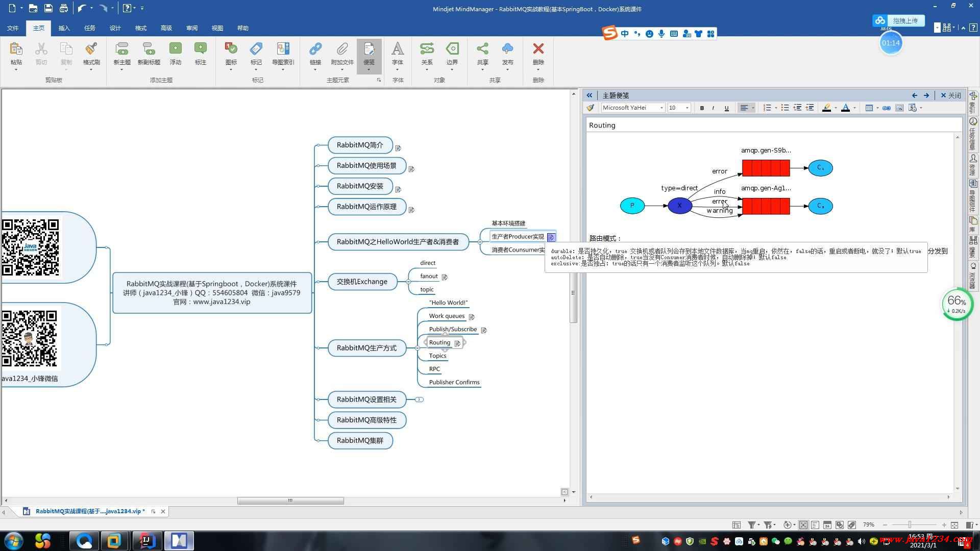Toggle bulleted list in notes toolbar
Screen dimensions: 980x551
click(785, 108)
